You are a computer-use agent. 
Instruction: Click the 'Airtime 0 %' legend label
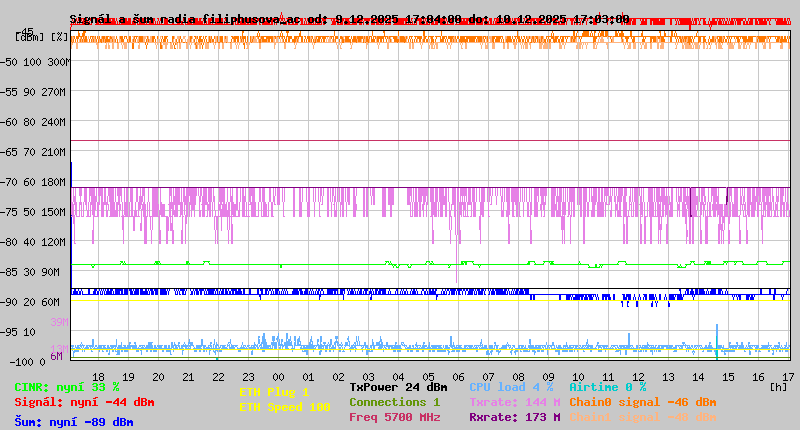pyautogui.click(x=608, y=387)
